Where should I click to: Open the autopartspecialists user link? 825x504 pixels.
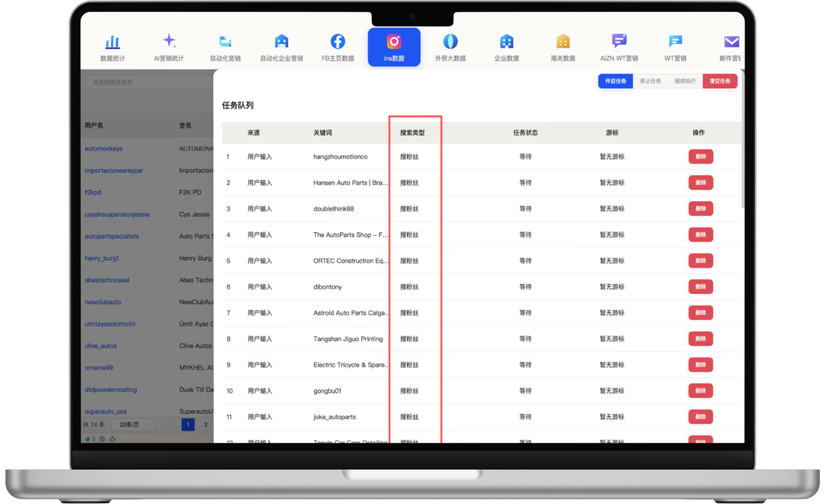pos(112,237)
